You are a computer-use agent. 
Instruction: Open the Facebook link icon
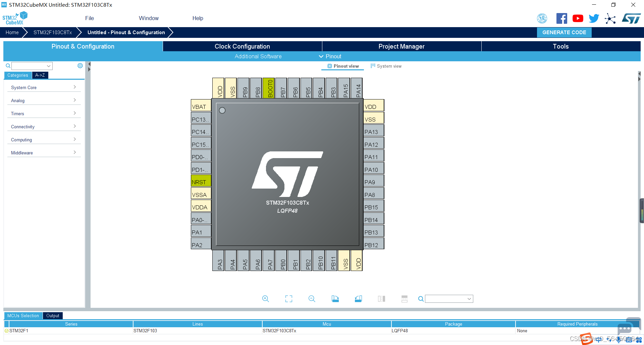point(562,18)
